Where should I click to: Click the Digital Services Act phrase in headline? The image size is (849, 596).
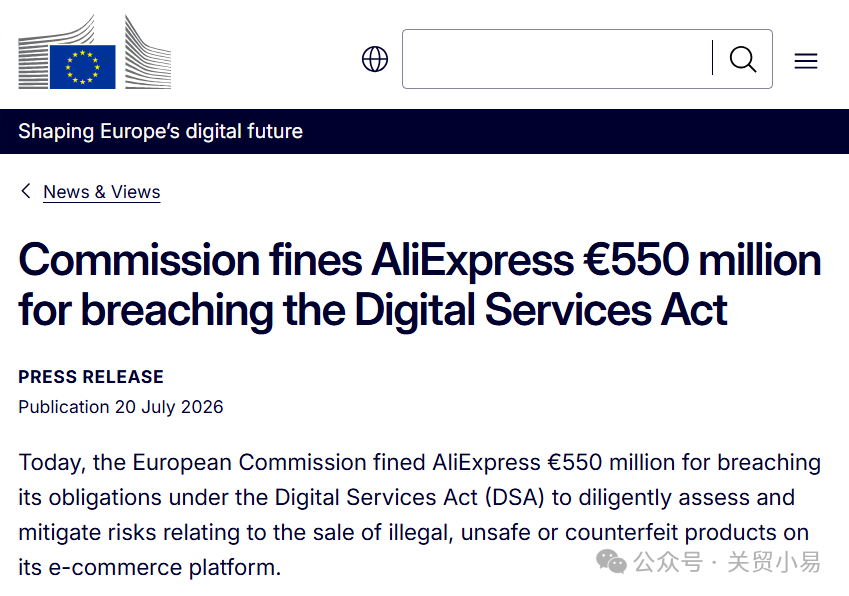(541, 310)
